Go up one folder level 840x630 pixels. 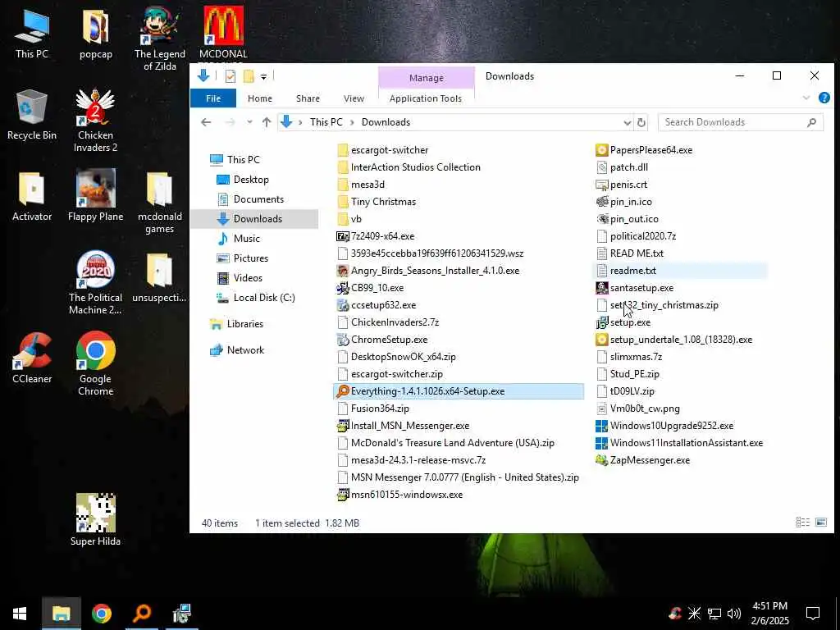click(267, 122)
